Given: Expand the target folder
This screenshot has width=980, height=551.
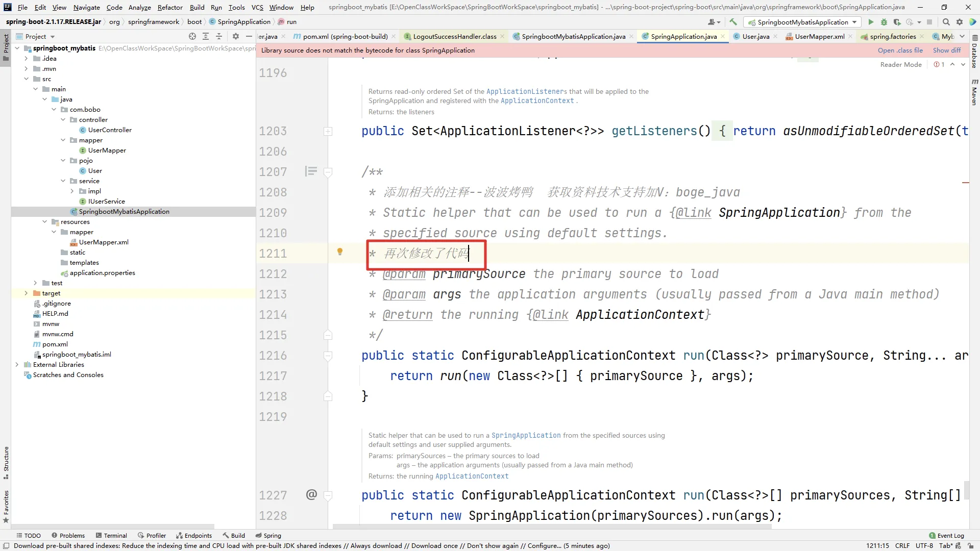Looking at the screenshot, I should tap(27, 293).
